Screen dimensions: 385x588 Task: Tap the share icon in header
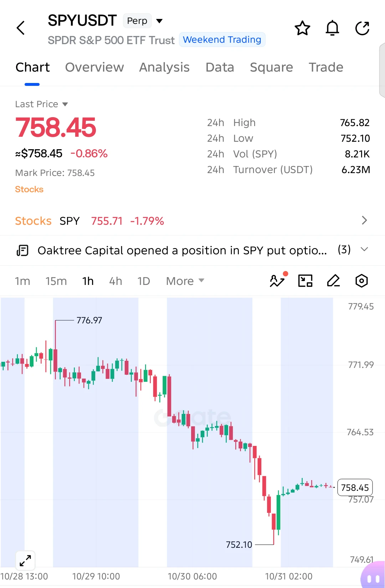pos(362,28)
